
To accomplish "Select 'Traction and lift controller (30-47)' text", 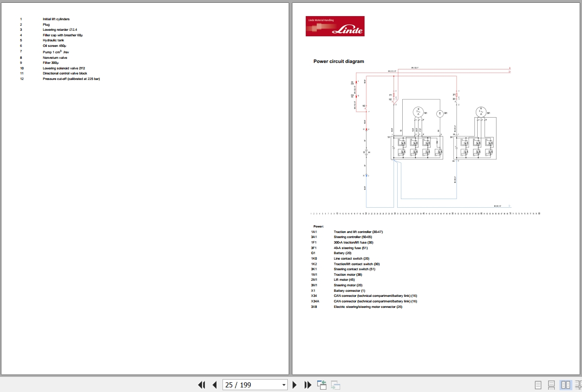I will pos(358,232).
